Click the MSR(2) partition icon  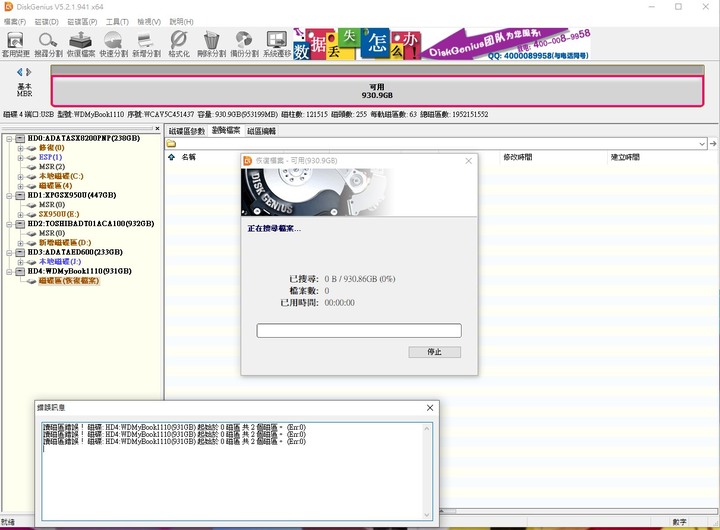click(32, 167)
